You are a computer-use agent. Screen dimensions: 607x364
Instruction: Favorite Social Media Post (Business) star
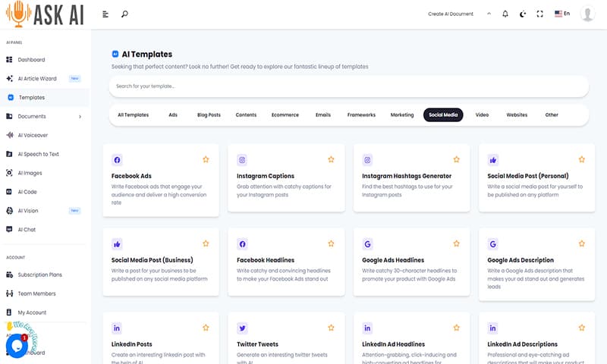(206, 243)
